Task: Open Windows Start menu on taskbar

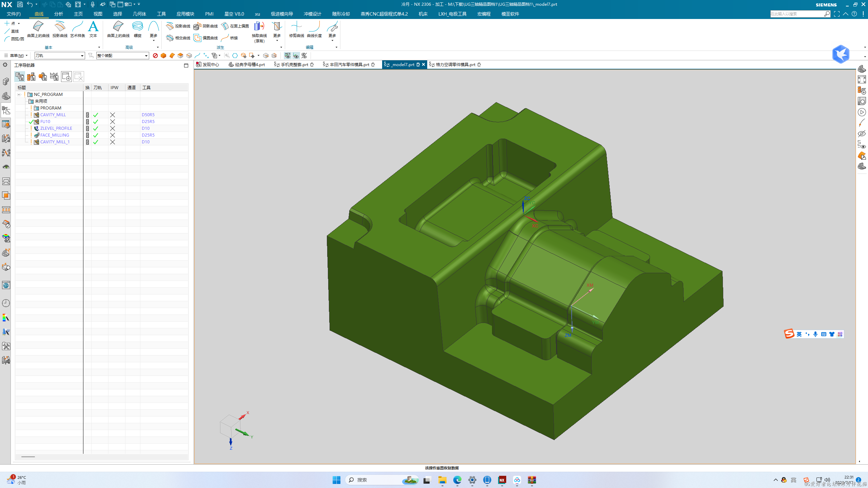Action: click(x=336, y=480)
